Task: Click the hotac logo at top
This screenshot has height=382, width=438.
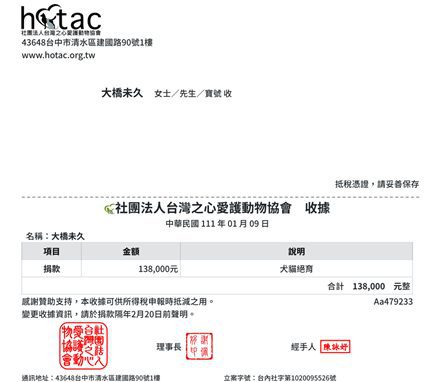Action: point(61,19)
